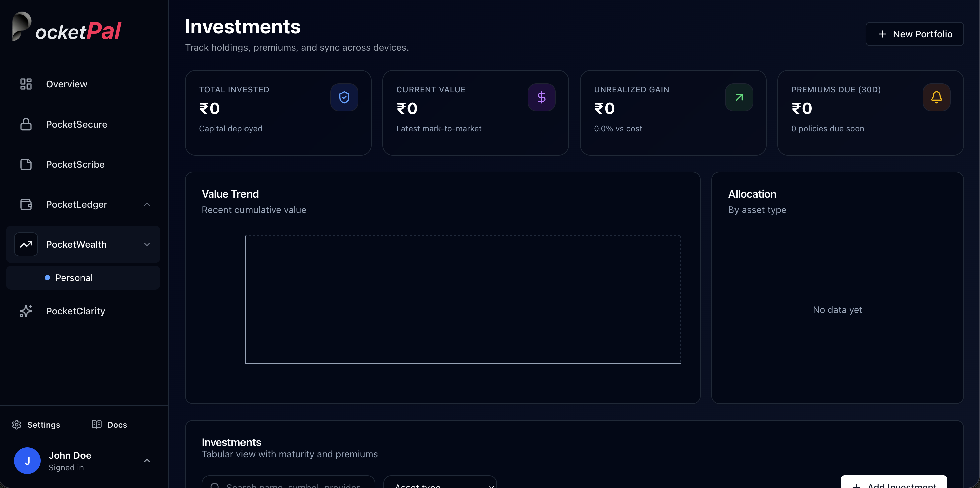Open Settings link in sidebar footer
The height and width of the screenshot is (488, 980).
tap(36, 425)
